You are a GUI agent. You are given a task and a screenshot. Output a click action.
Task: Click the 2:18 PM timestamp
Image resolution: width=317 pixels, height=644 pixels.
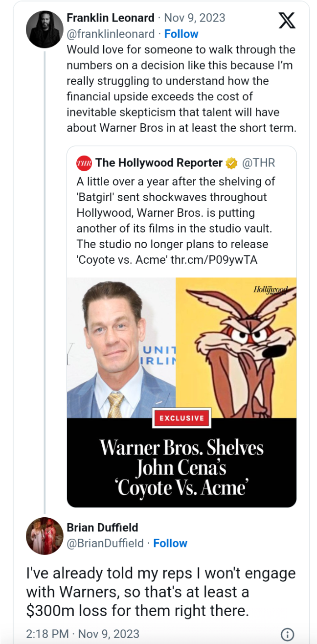click(47, 634)
